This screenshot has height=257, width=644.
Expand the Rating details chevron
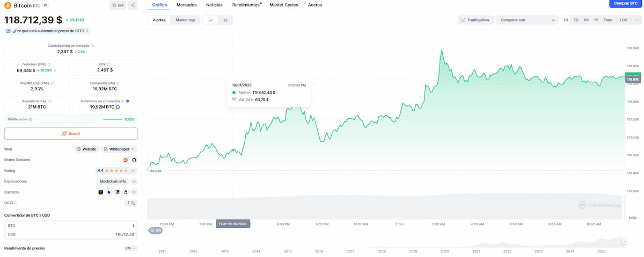tap(134, 170)
